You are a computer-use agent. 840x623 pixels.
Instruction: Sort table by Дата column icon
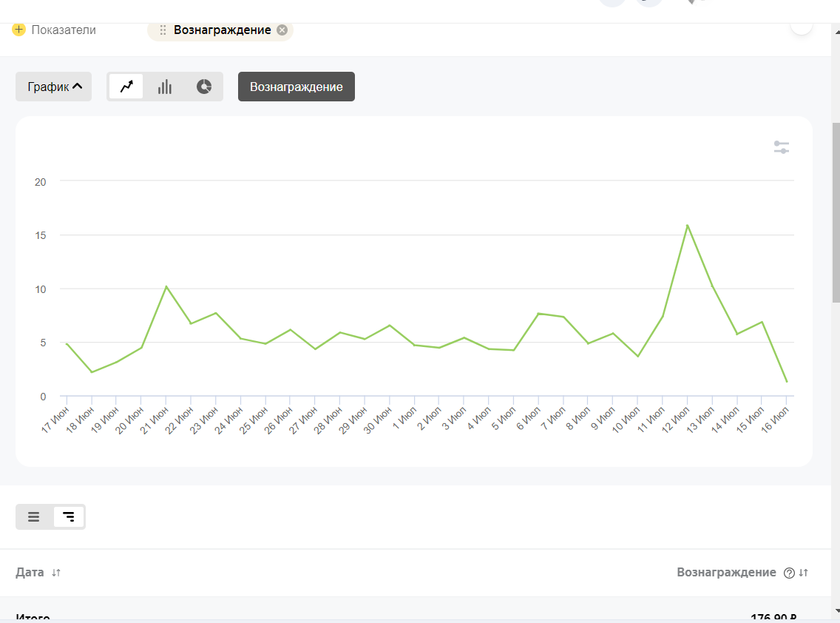pos(56,573)
